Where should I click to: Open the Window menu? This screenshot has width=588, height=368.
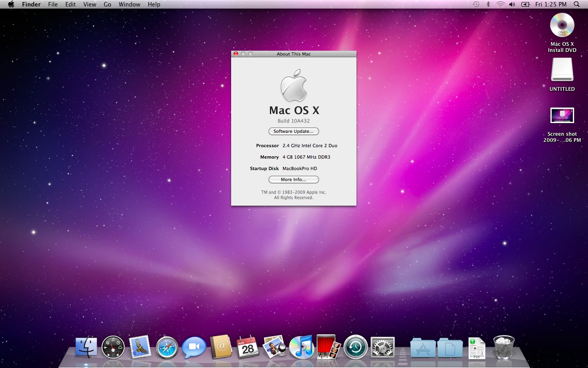(129, 4)
